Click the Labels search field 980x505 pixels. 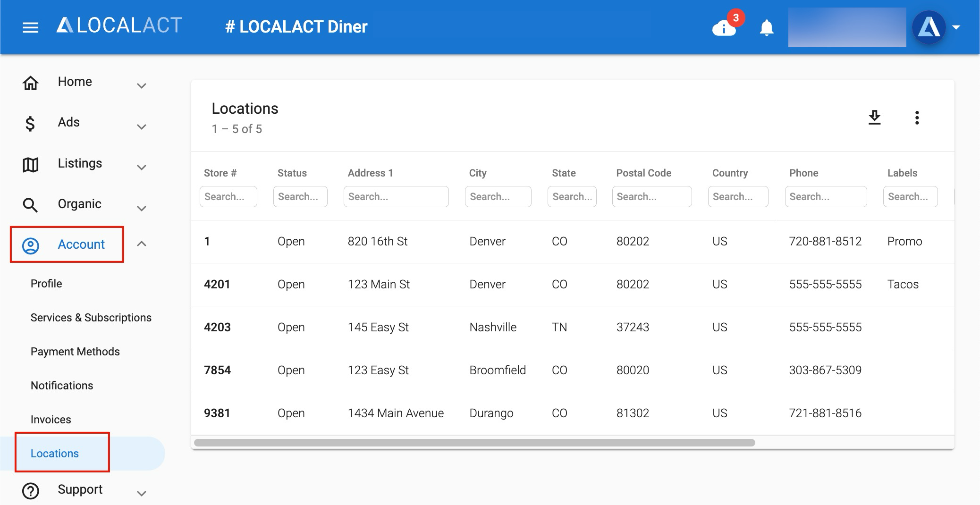(x=911, y=196)
